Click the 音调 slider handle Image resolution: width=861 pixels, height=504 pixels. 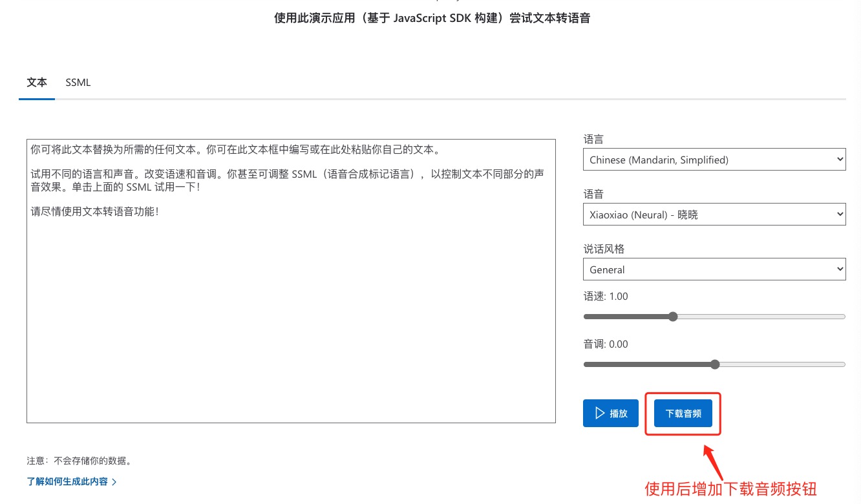[x=714, y=364]
